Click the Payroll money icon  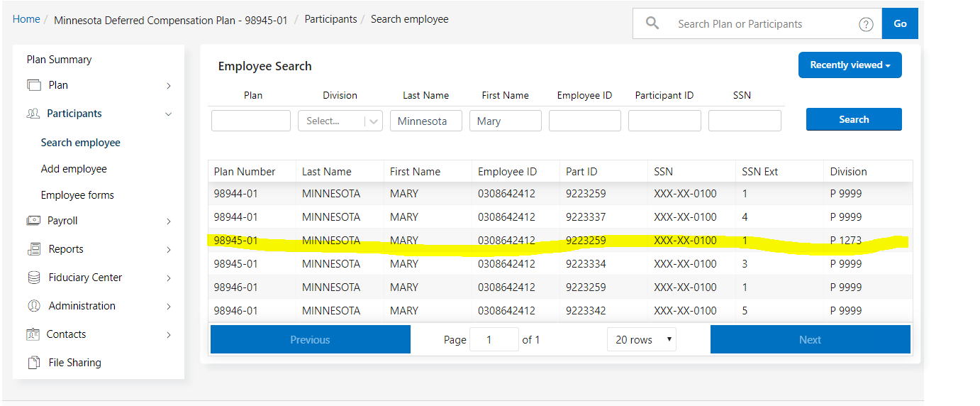click(33, 221)
